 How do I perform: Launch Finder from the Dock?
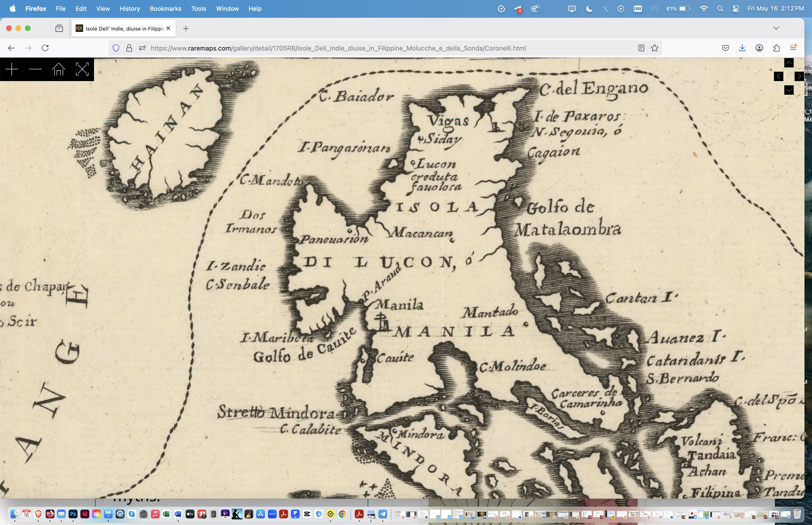click(x=15, y=514)
